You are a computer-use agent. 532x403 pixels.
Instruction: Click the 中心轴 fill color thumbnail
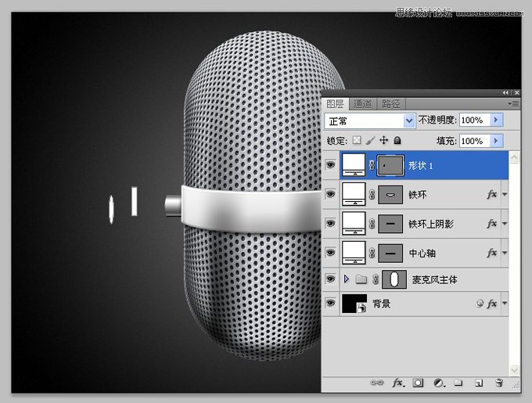pyautogui.click(x=354, y=253)
